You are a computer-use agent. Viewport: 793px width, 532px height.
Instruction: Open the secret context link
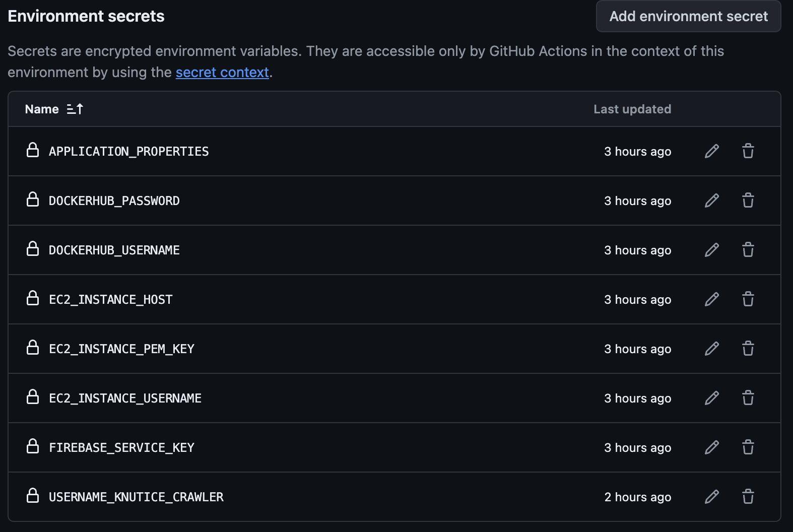click(222, 73)
